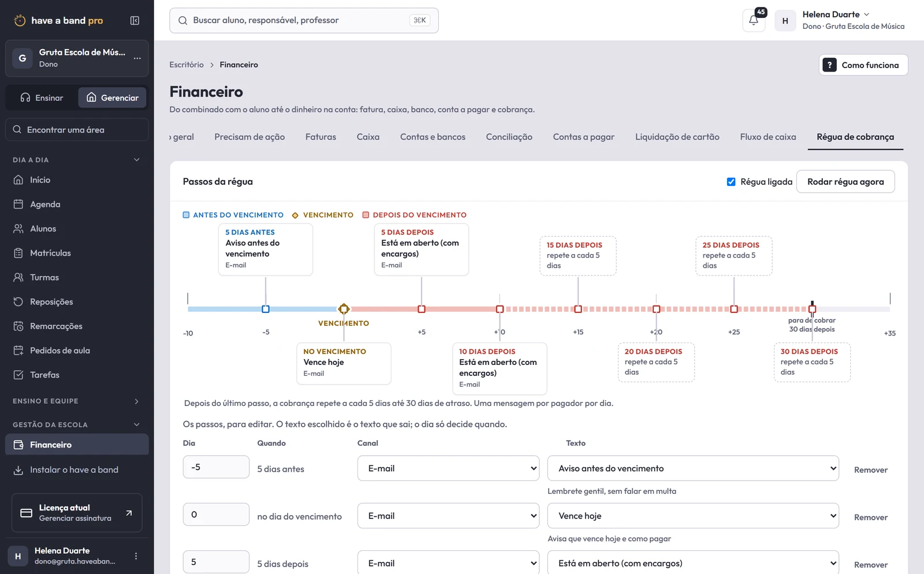Select the VENCIMENTO diamond marker on timeline
This screenshot has width=924, height=574.
point(344,309)
